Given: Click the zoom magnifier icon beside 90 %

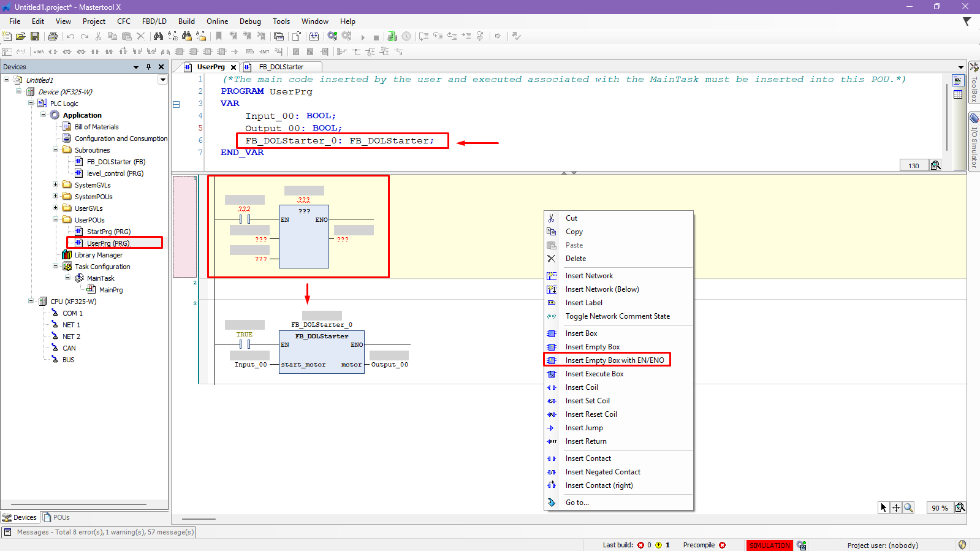Looking at the screenshot, I should (x=960, y=507).
